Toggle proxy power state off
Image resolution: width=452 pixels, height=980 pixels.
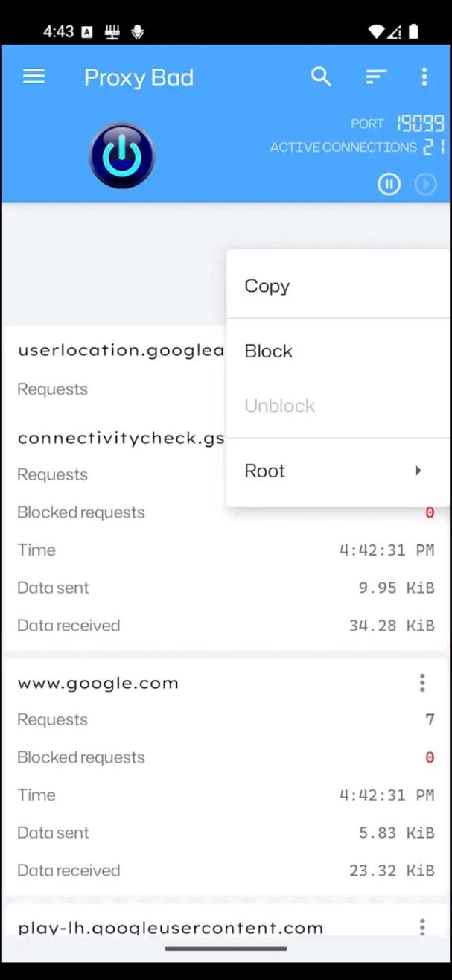(x=121, y=154)
